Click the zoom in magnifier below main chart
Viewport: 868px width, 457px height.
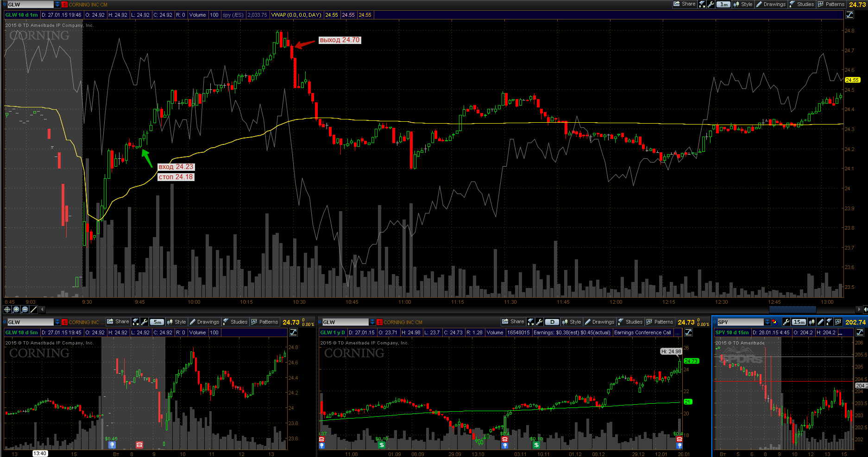click(x=16, y=309)
